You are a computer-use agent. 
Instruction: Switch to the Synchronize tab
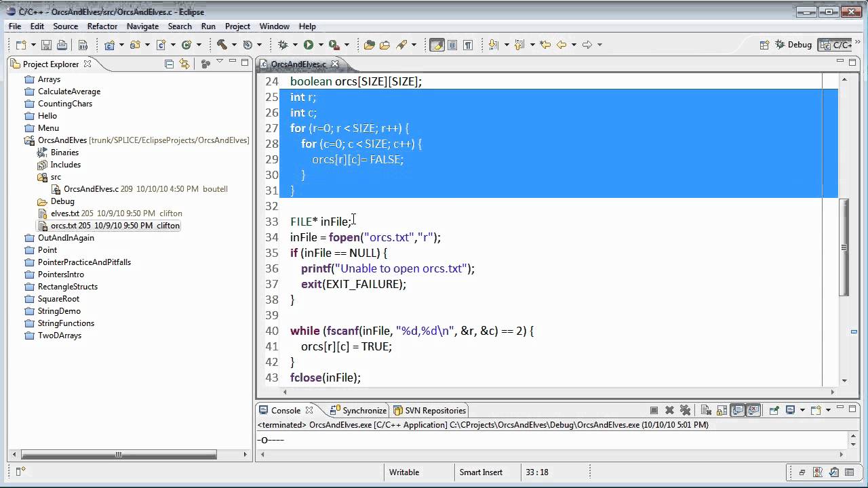click(x=358, y=411)
